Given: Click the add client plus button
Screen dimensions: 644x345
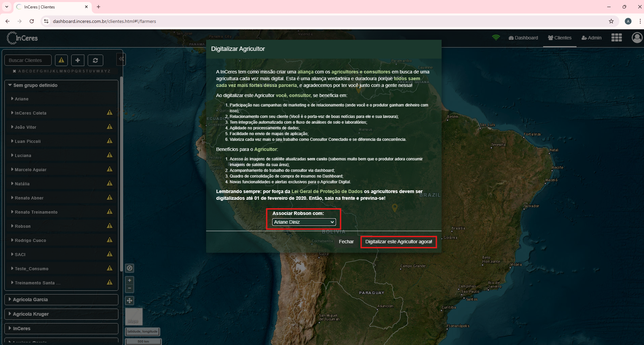Looking at the screenshot, I should (x=78, y=60).
